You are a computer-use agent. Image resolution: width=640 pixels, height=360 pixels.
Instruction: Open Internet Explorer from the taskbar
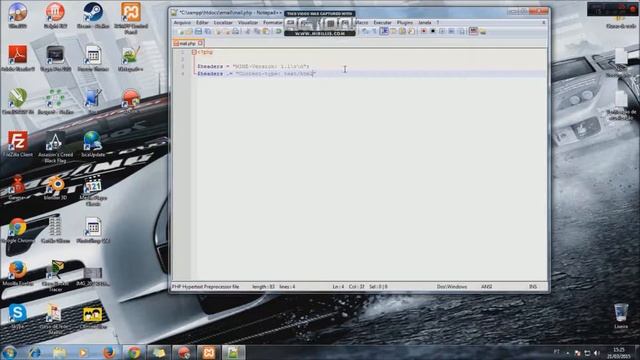[x=34, y=352]
